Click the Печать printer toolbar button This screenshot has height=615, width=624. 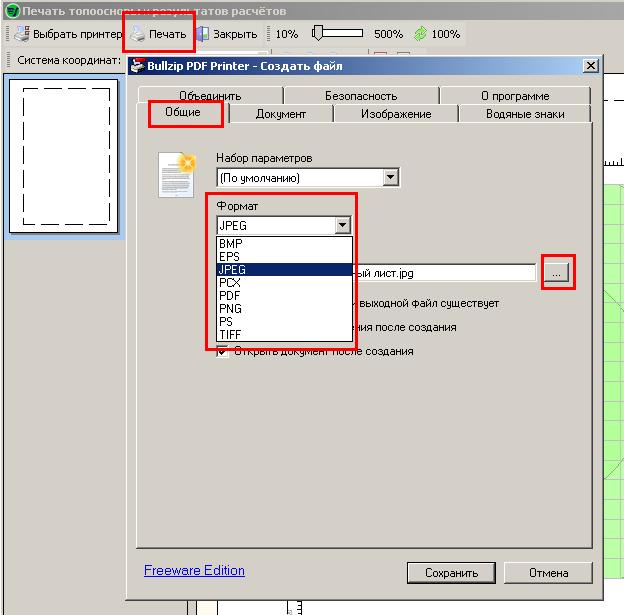coord(157,34)
